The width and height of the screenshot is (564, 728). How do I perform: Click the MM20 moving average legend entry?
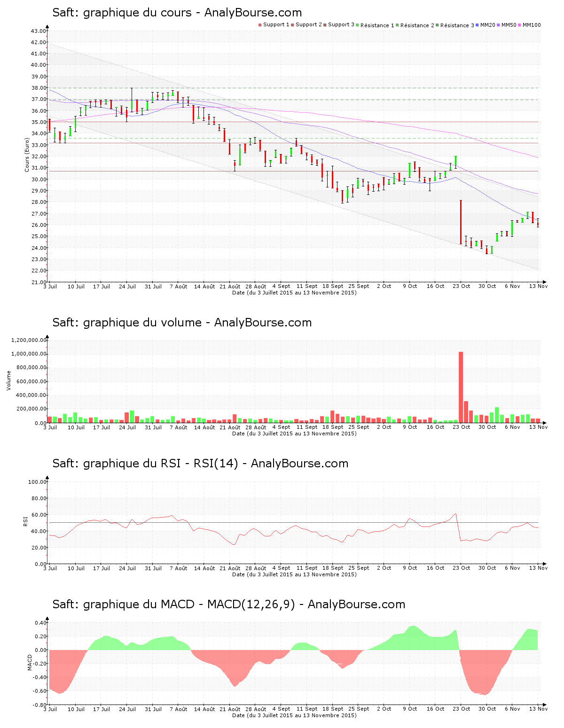(x=486, y=25)
